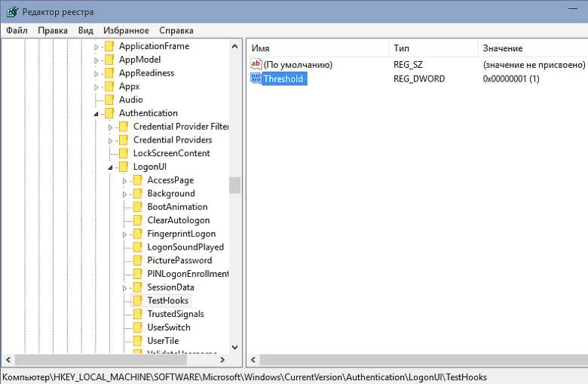Screen dimensions: 588x384
Task: Expand the AppReadiness tree node
Action: point(96,74)
